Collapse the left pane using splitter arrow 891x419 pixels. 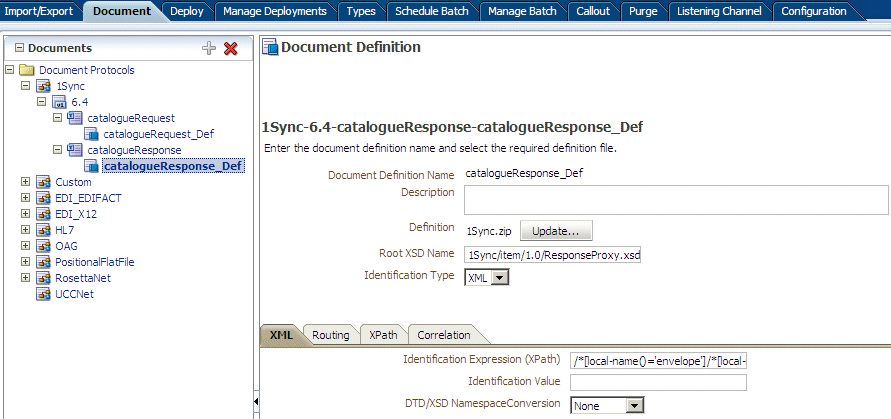pos(256,401)
